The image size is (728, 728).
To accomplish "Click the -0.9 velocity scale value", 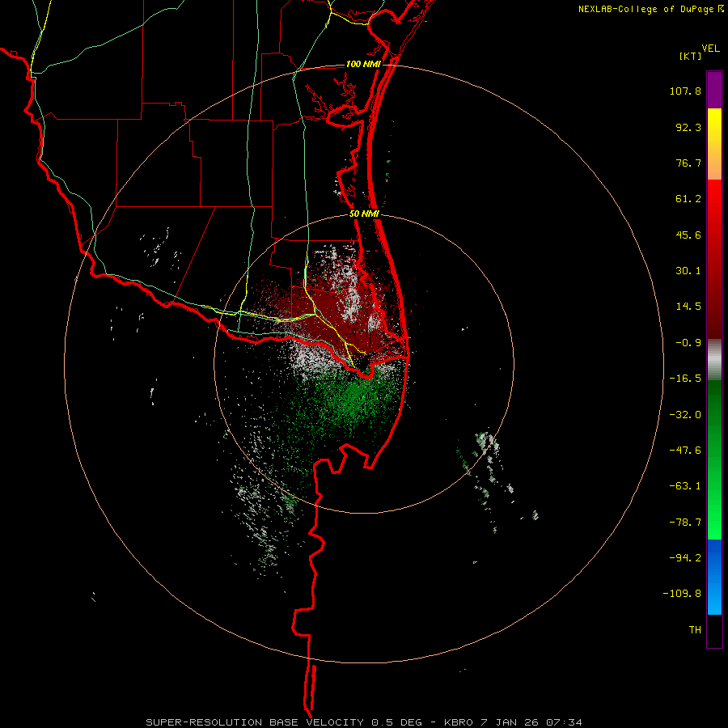I will 688,343.
